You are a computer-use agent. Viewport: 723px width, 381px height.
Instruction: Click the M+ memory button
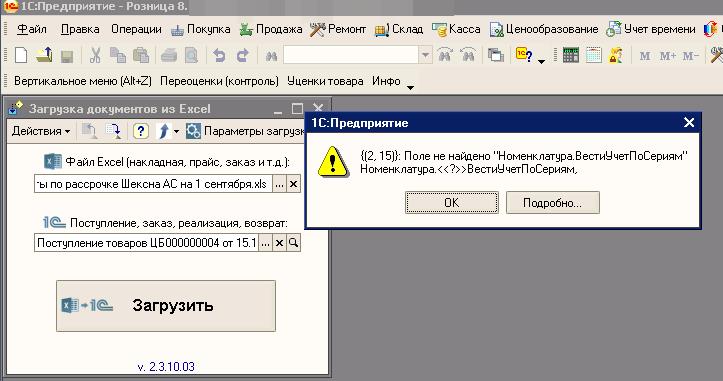click(x=668, y=56)
